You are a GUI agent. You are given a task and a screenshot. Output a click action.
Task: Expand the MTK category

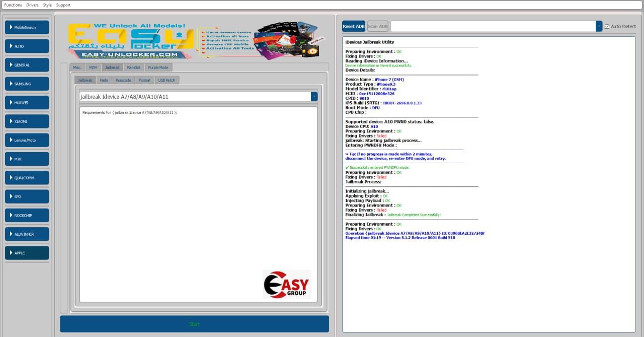coord(27,159)
